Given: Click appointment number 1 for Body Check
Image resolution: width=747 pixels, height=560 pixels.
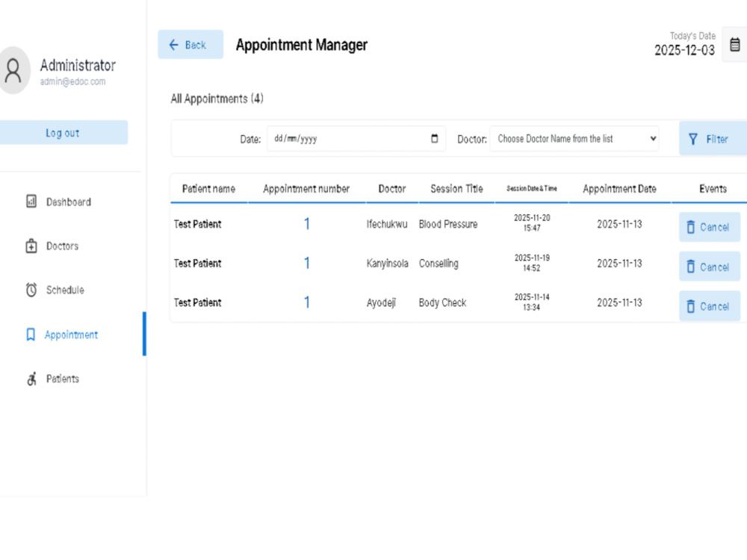Looking at the screenshot, I should click(x=307, y=302).
